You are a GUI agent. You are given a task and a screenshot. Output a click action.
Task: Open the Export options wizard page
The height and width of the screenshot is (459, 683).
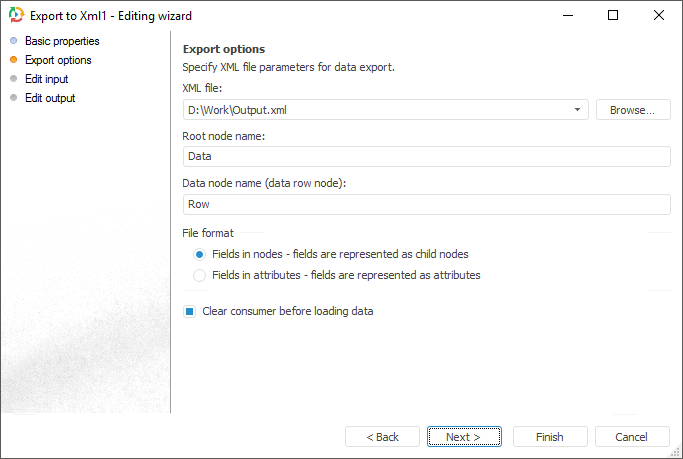pyautogui.click(x=58, y=60)
